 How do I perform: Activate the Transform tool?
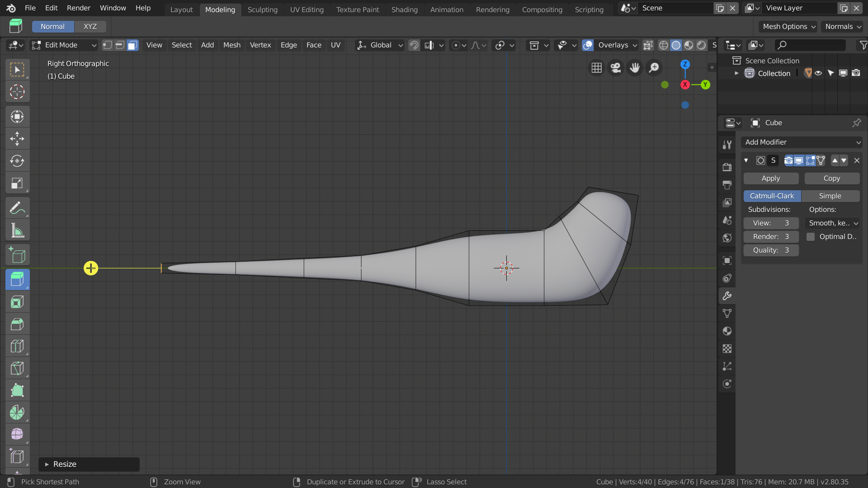click(17, 117)
